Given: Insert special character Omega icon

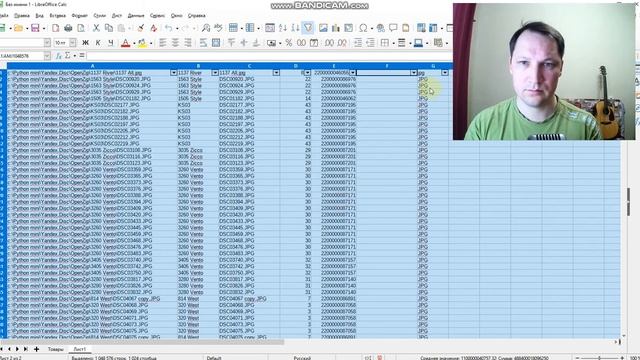Looking at the screenshot, I should 363,28.
